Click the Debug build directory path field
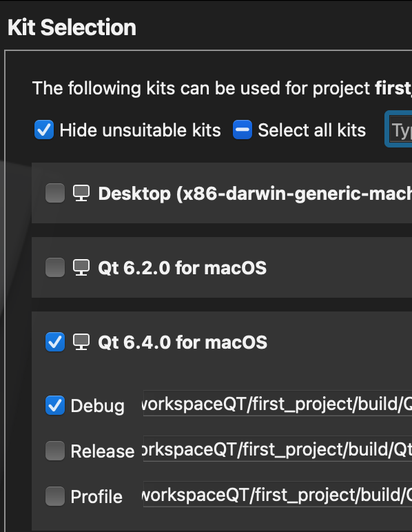The width and height of the screenshot is (412, 532). [x=278, y=403]
